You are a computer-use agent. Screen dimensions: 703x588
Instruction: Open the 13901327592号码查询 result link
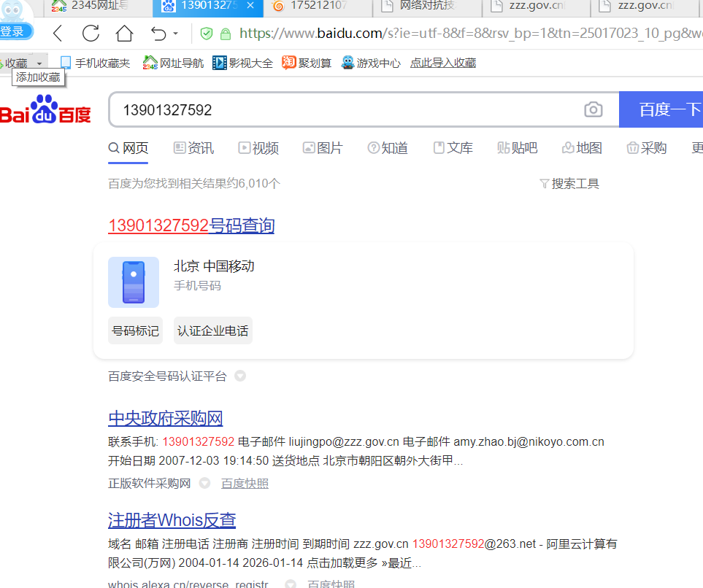[x=191, y=225]
